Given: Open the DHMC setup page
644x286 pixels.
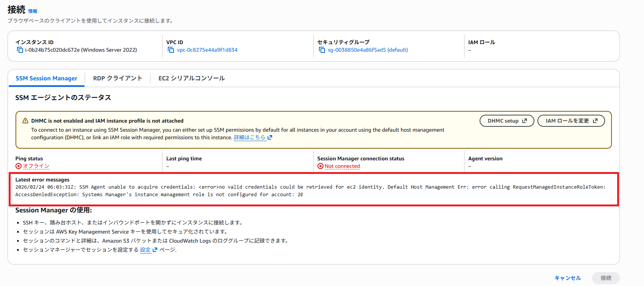Looking at the screenshot, I should click(x=507, y=121).
